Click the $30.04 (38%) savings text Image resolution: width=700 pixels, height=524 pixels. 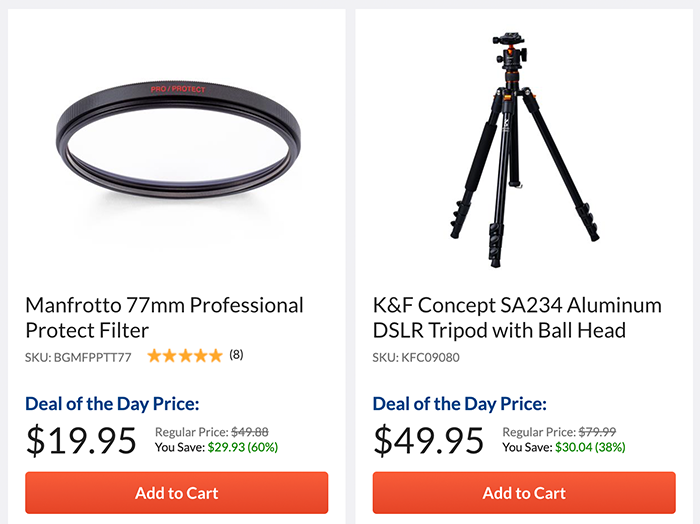tap(590, 447)
